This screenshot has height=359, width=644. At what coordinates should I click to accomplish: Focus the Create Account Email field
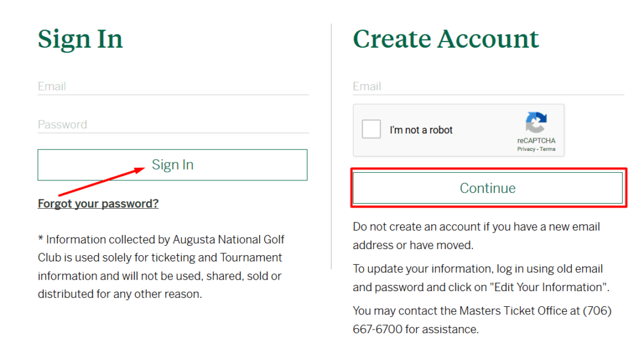[x=488, y=86]
